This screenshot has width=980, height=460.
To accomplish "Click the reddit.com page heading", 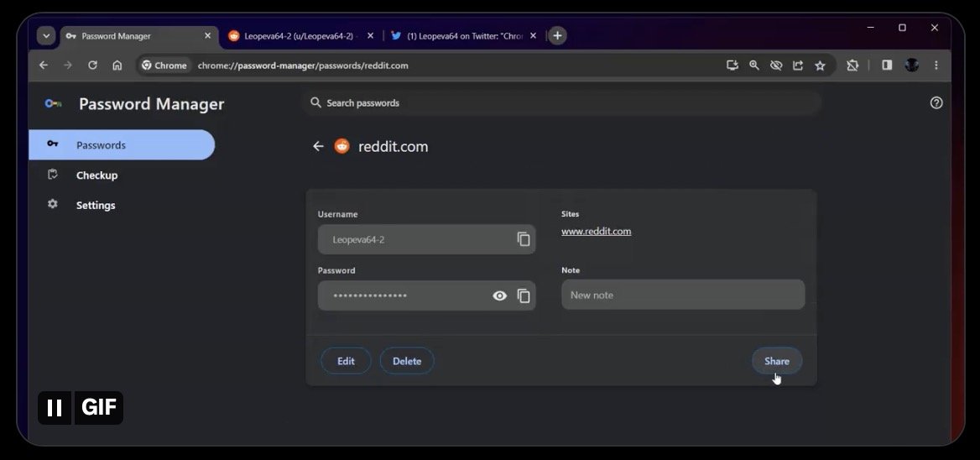I will click(394, 147).
